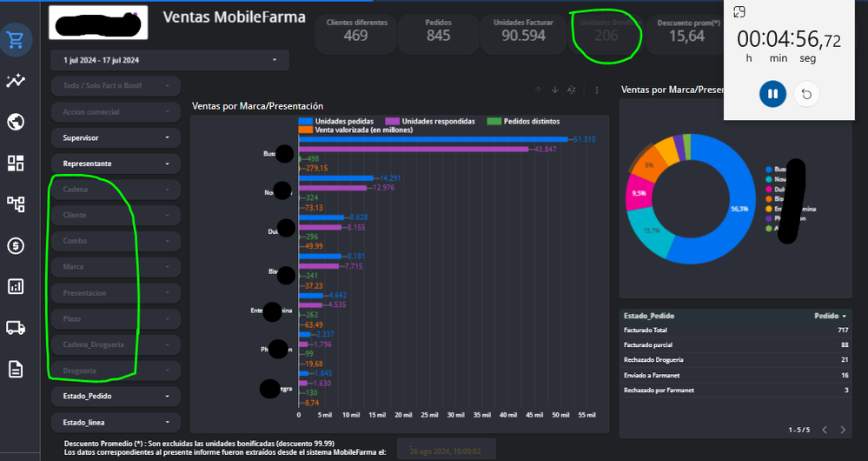Select the hierarchy tree sidebar icon
Image resolution: width=868 pixels, height=461 pixels.
(x=16, y=204)
